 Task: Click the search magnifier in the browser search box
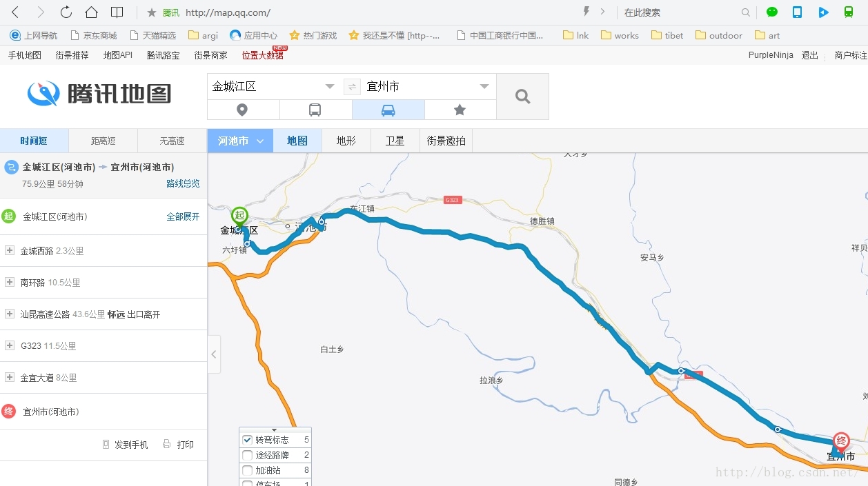[x=745, y=12]
